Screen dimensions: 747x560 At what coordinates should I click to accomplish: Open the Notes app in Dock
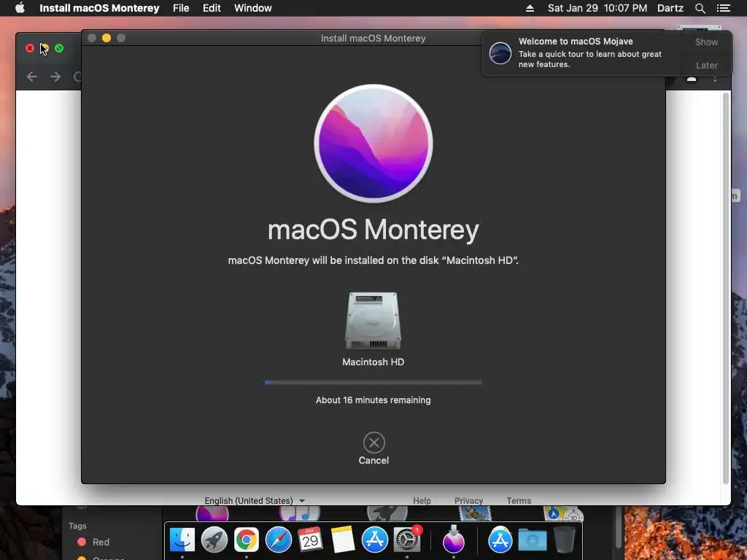[x=343, y=540]
